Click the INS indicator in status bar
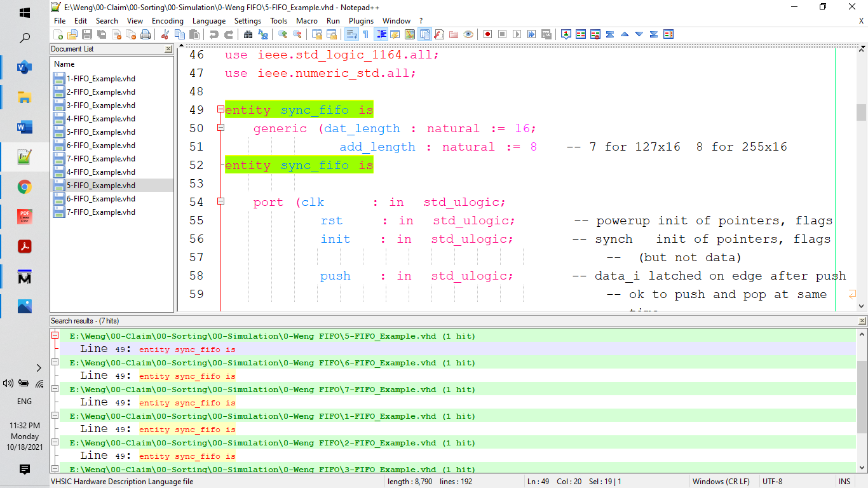The width and height of the screenshot is (868, 488). click(x=844, y=482)
